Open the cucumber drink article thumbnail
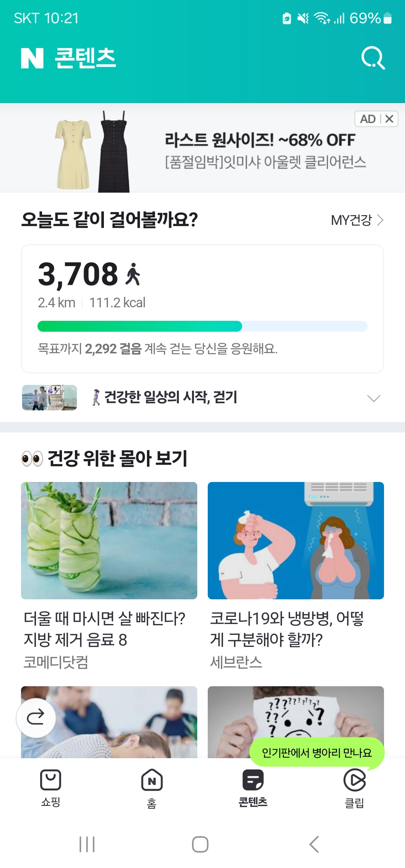This screenshot has width=405, height=868. [109, 540]
